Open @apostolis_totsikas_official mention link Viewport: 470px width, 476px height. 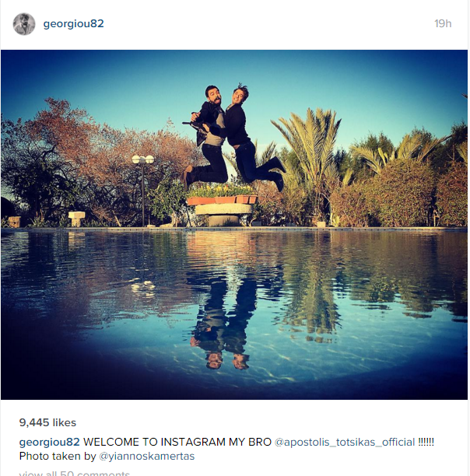click(x=345, y=442)
